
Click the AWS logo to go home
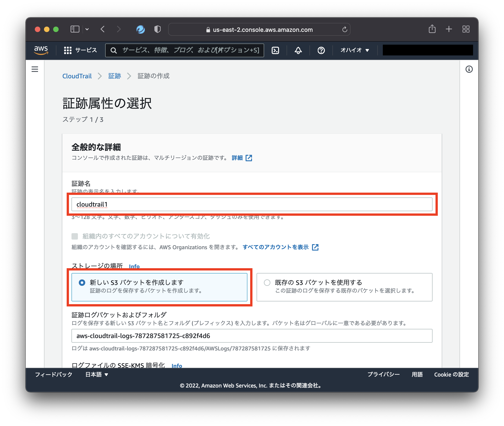(41, 50)
